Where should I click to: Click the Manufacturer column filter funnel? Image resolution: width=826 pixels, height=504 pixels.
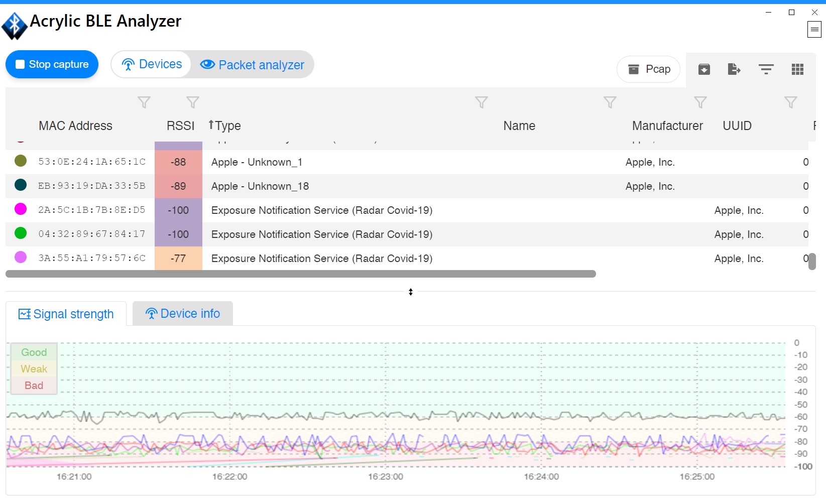tap(700, 102)
